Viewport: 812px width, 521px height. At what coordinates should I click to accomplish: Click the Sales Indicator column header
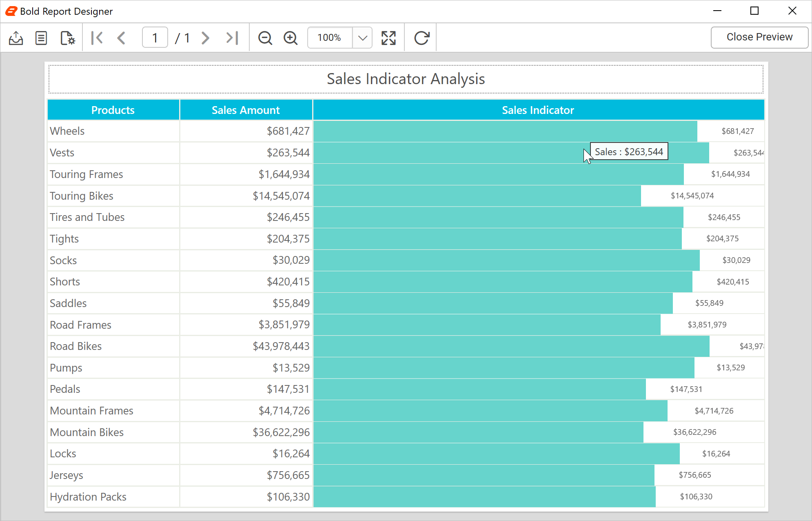tap(538, 110)
